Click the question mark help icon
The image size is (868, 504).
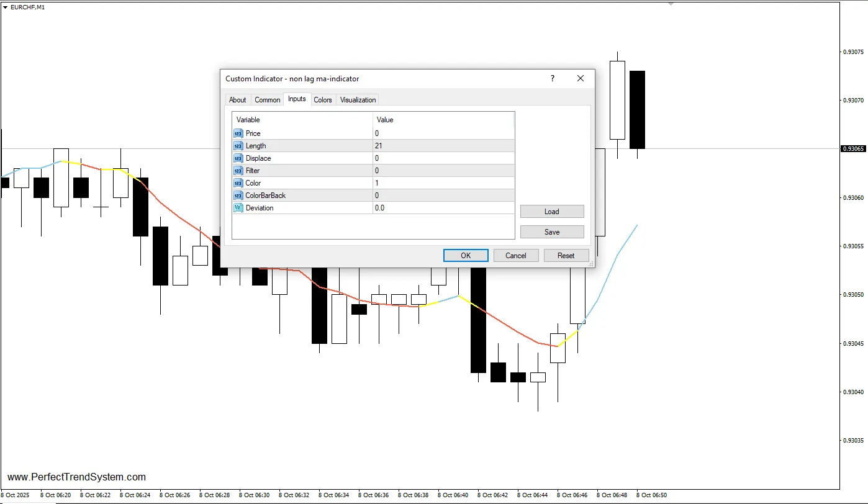[x=552, y=79]
